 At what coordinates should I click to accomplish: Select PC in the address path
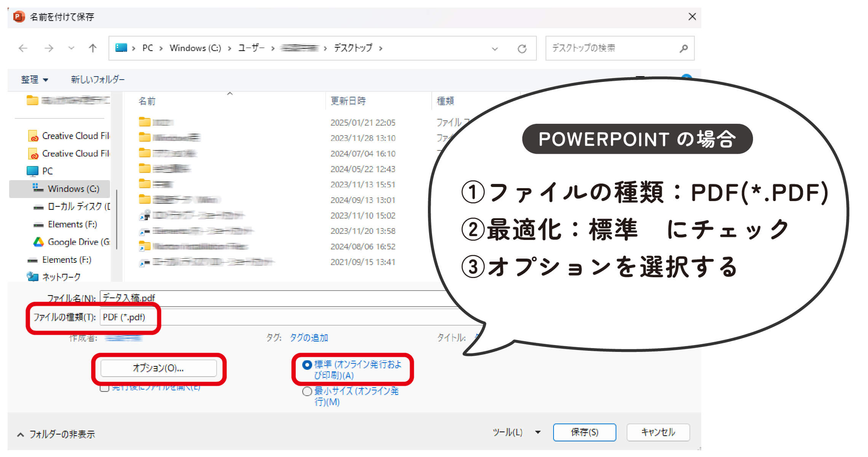148,48
